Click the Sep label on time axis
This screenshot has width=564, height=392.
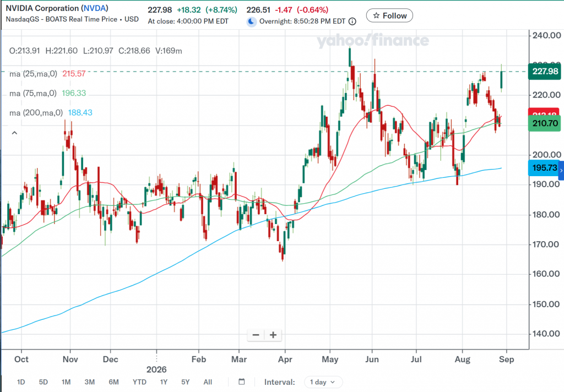(507, 360)
